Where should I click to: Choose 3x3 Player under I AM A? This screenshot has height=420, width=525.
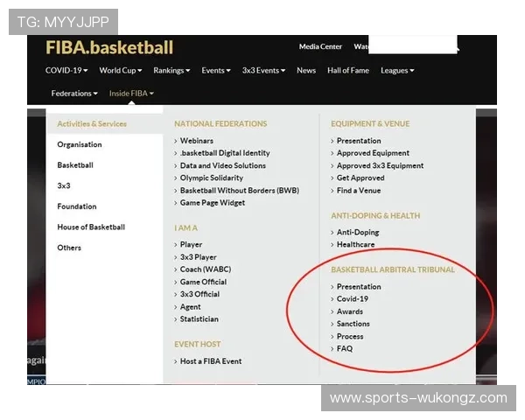(199, 257)
